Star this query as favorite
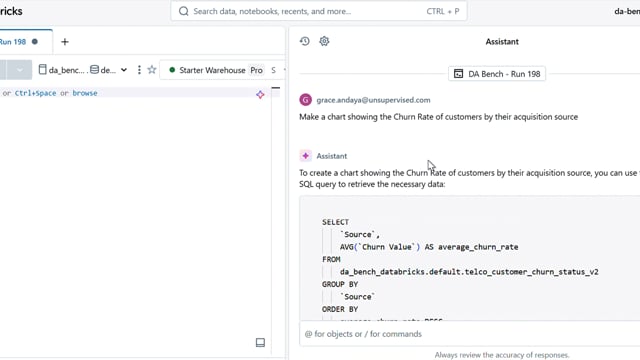 pyautogui.click(x=152, y=70)
